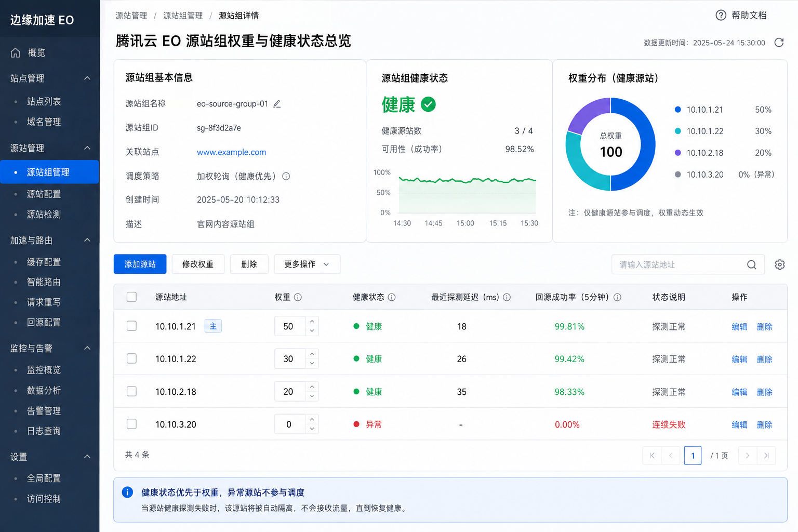Show info icon next to 健康状态 header
Screen dimensions: 798x532
tap(392, 297)
